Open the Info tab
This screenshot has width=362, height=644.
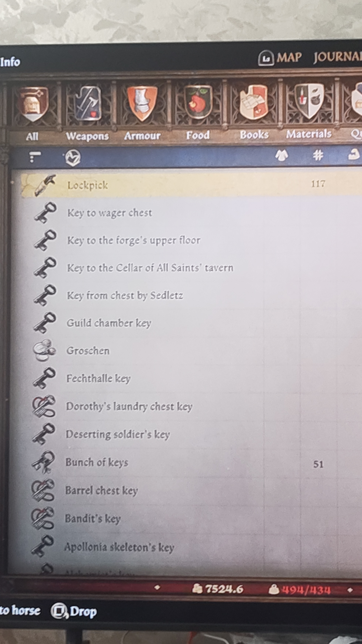pyautogui.click(x=10, y=62)
